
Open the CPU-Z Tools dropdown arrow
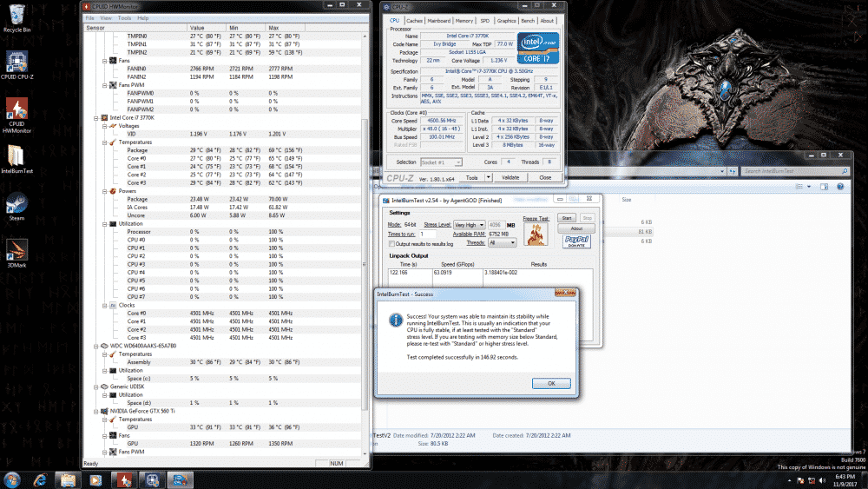[x=488, y=177]
